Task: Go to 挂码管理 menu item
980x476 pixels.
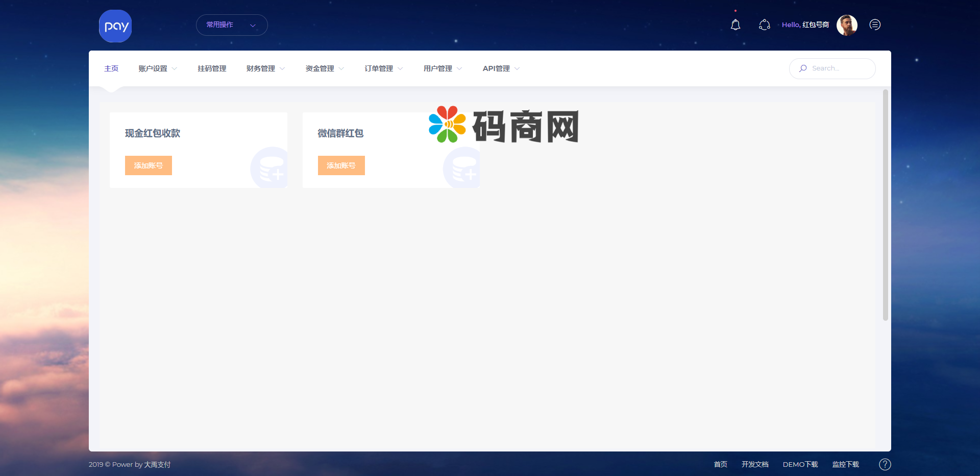Action: [x=212, y=68]
